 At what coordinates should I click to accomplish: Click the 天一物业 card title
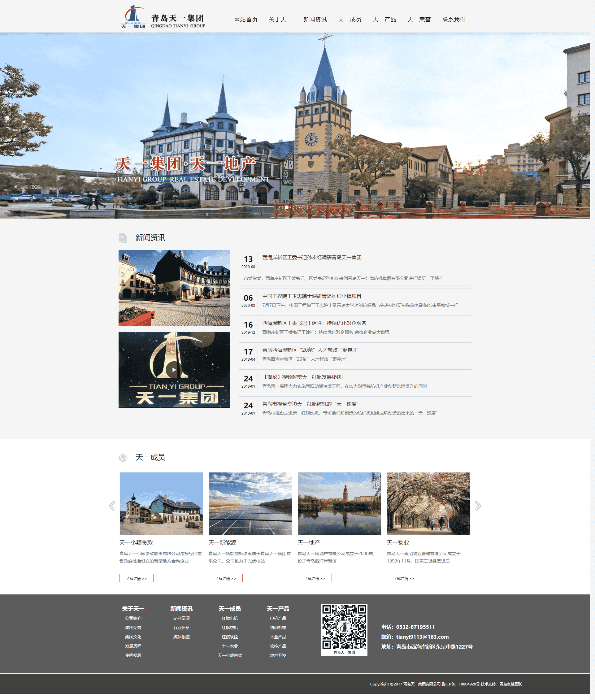click(398, 543)
